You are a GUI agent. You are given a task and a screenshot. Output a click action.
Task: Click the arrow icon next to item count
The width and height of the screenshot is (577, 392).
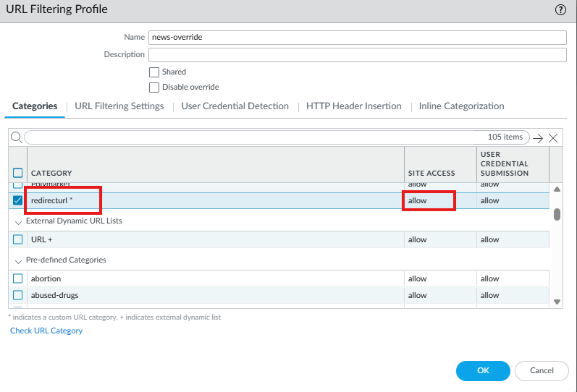point(537,137)
